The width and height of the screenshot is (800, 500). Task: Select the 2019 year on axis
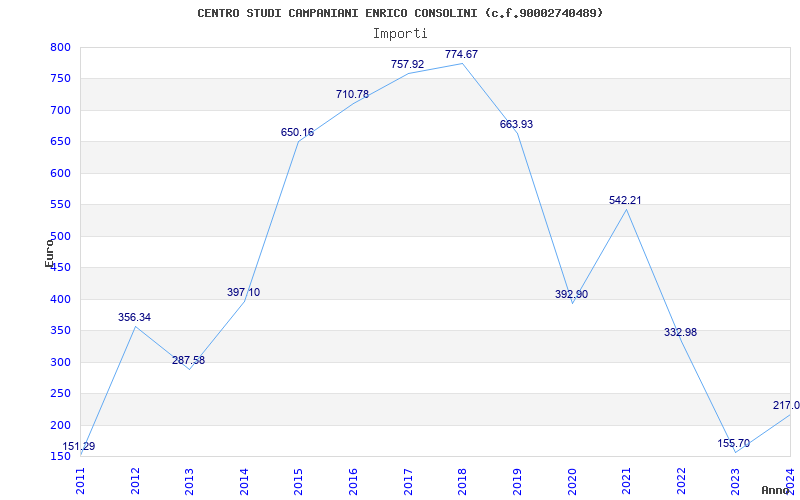(x=517, y=481)
